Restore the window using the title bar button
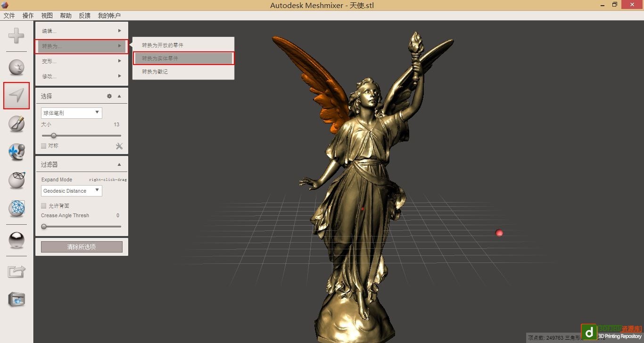The height and width of the screenshot is (343, 644). 614,5
